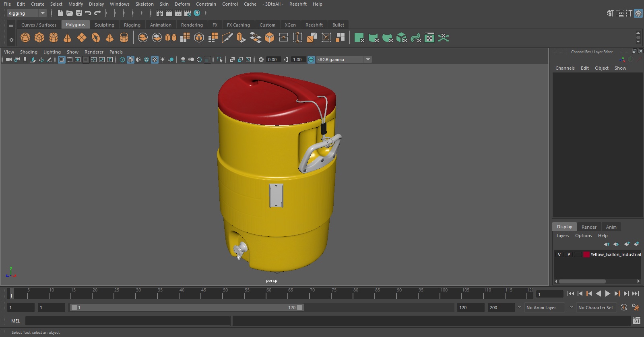Click the time range slider bar

[187, 308]
